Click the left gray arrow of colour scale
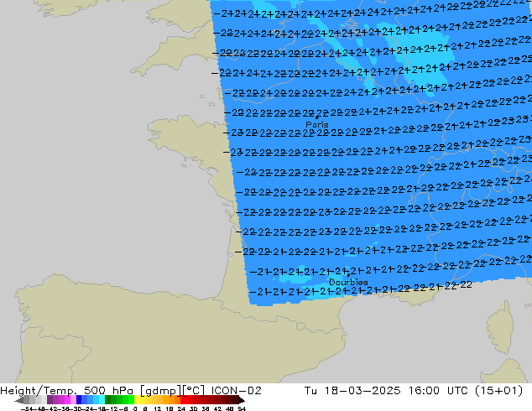This screenshot has height=411, width=532. coord(18,400)
